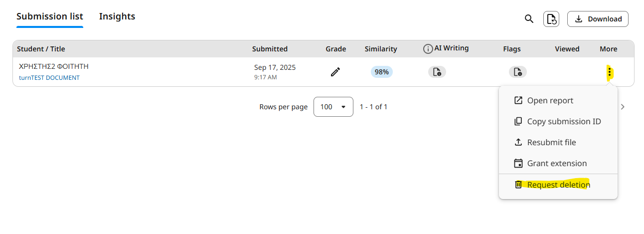Open the Rows per page dropdown
This screenshot has width=644, height=234.
(x=333, y=107)
